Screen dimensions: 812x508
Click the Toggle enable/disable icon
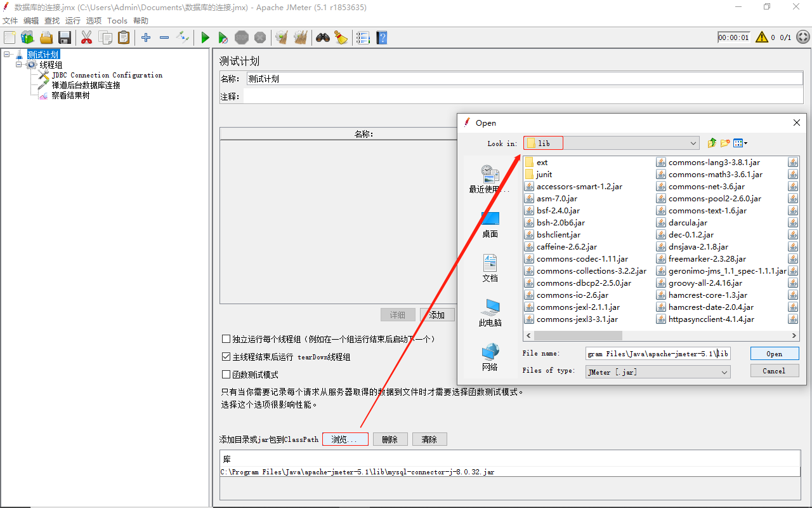click(x=183, y=37)
